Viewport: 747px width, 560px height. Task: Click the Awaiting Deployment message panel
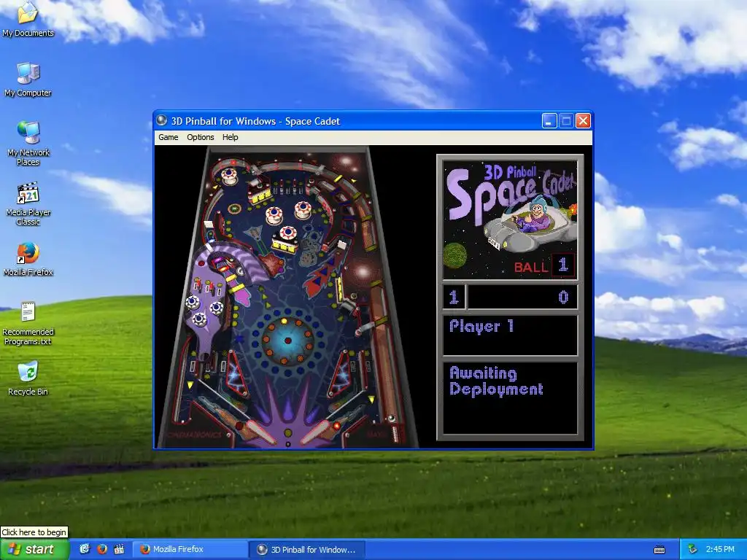click(x=510, y=398)
